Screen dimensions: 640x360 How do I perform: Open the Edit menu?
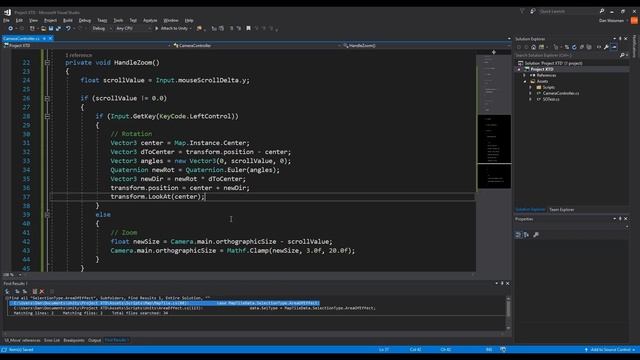click(19, 20)
